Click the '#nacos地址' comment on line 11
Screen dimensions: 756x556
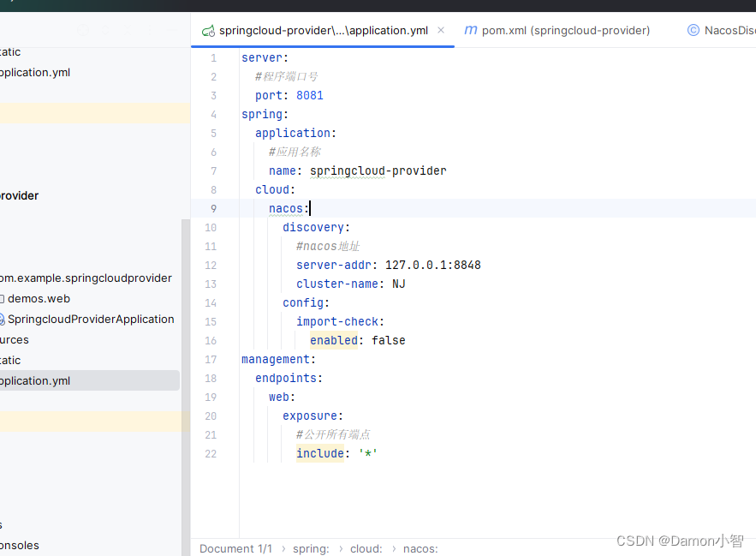point(328,246)
